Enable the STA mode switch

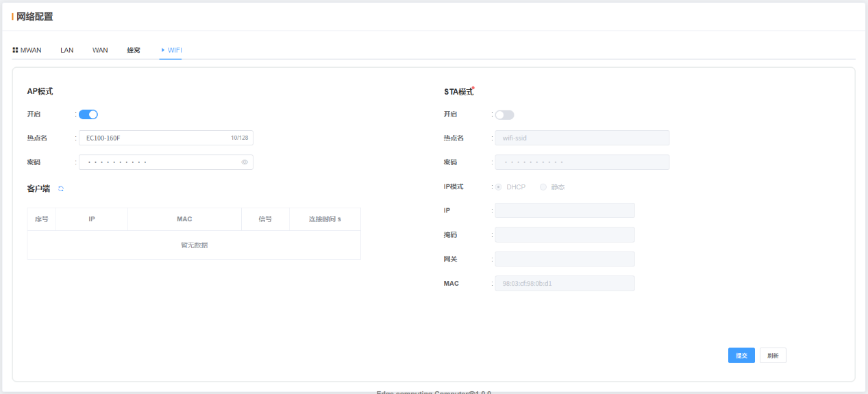tap(504, 115)
